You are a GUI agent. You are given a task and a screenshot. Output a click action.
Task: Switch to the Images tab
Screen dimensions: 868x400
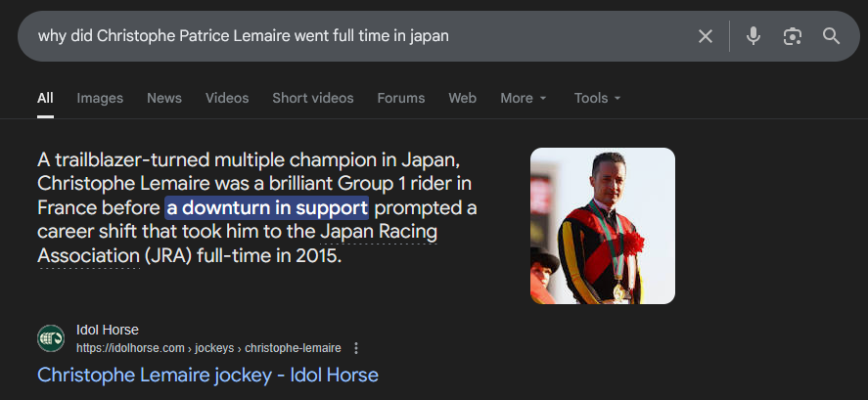(x=100, y=98)
